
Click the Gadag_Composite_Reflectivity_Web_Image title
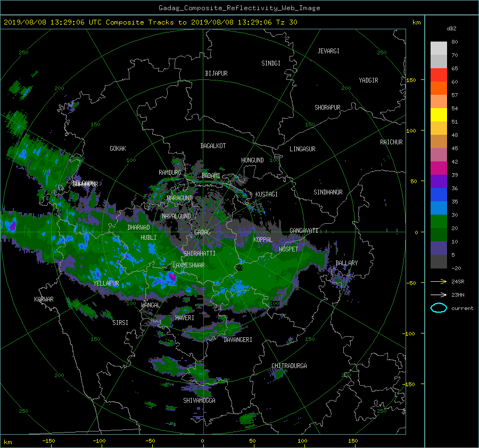point(239,8)
